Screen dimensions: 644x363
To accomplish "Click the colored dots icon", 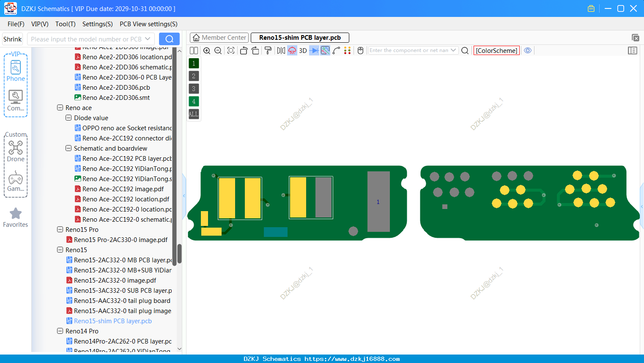I will (x=348, y=51).
